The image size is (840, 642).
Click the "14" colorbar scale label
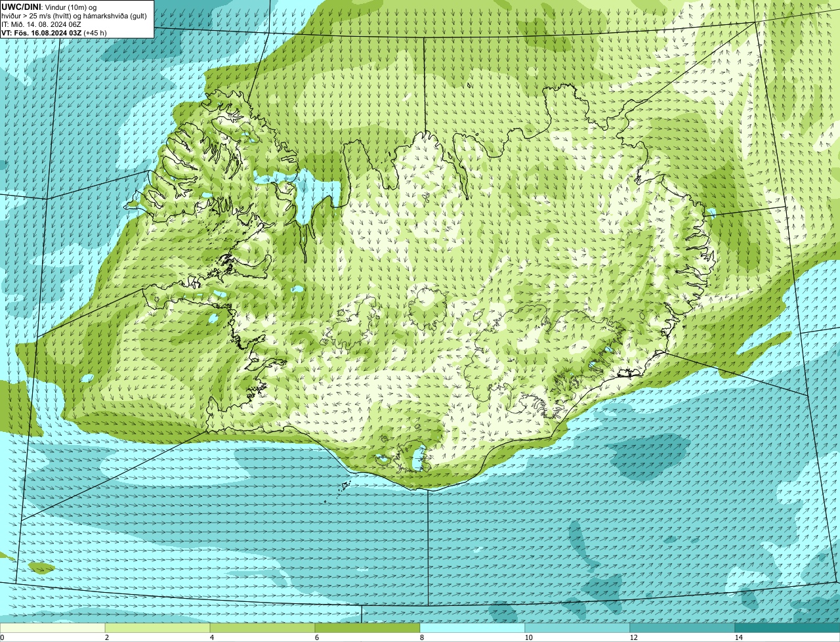tap(738, 637)
